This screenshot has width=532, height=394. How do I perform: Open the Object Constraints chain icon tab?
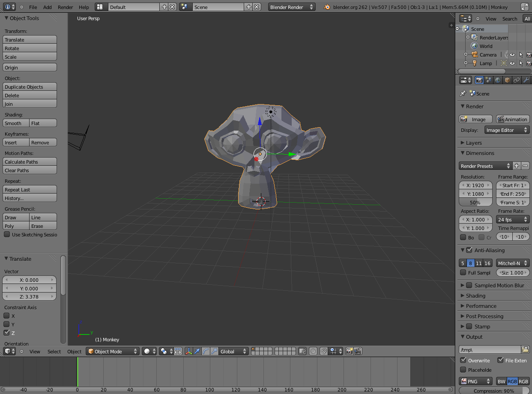click(517, 80)
